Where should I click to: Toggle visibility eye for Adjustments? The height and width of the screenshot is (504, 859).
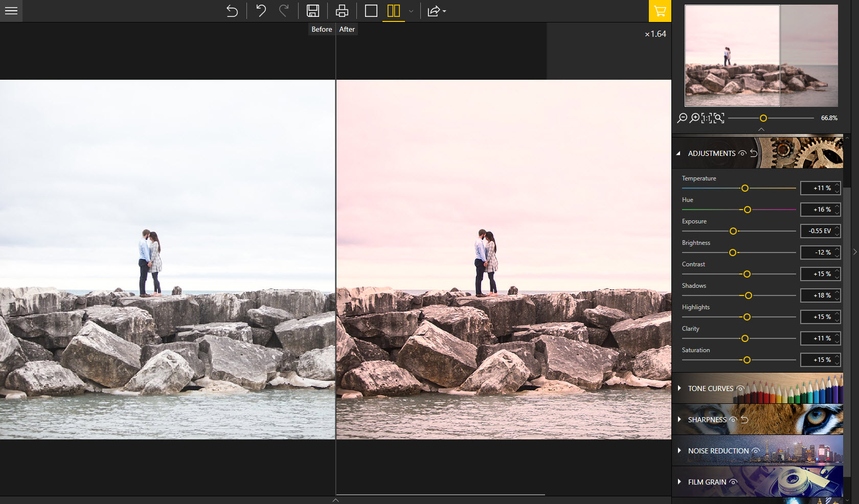pos(742,153)
